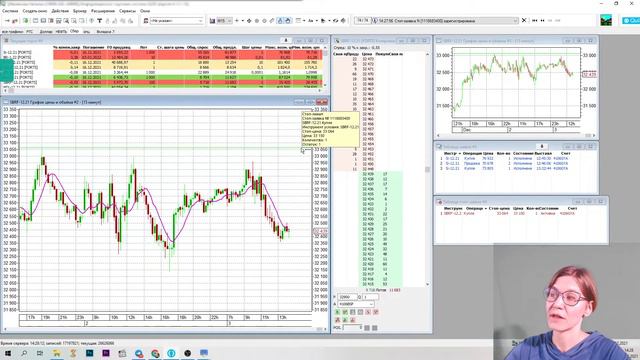640x360 pixels.
Task: Open the Брокер menu
Action: 80,11
